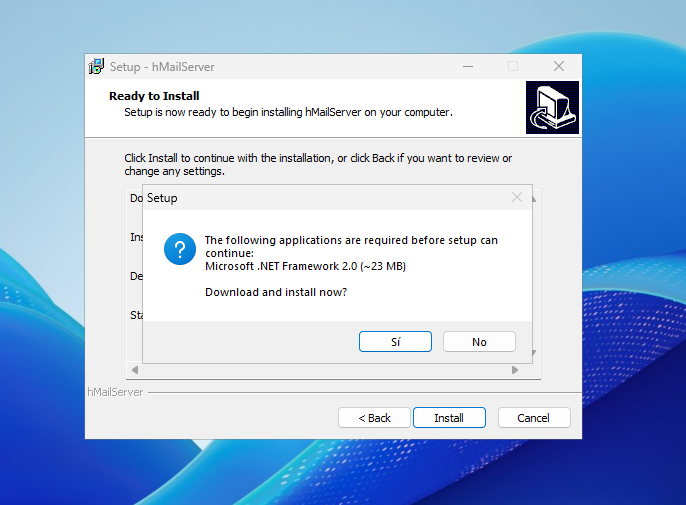Cancel the hMailServer setup
This screenshot has height=505, width=686.
534,418
